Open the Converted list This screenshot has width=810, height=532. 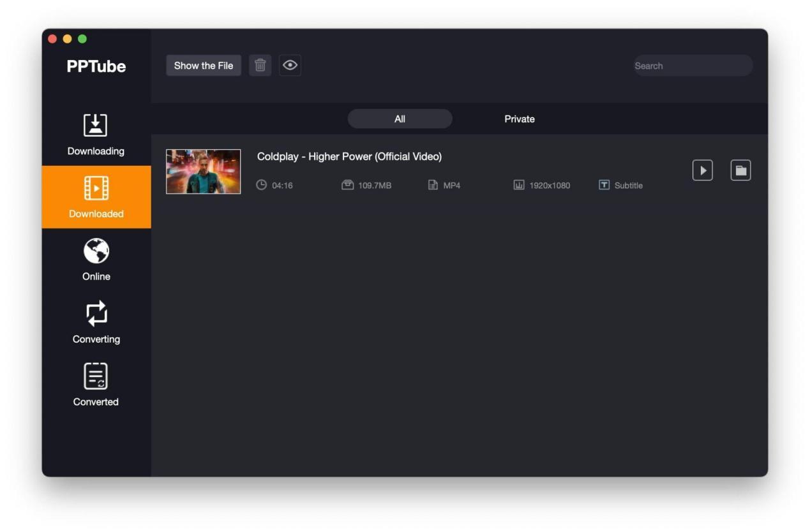(x=96, y=385)
